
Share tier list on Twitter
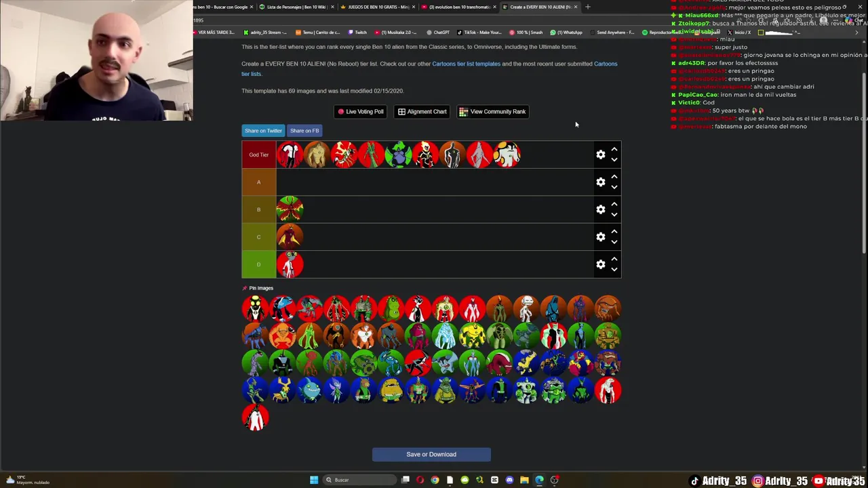click(263, 131)
